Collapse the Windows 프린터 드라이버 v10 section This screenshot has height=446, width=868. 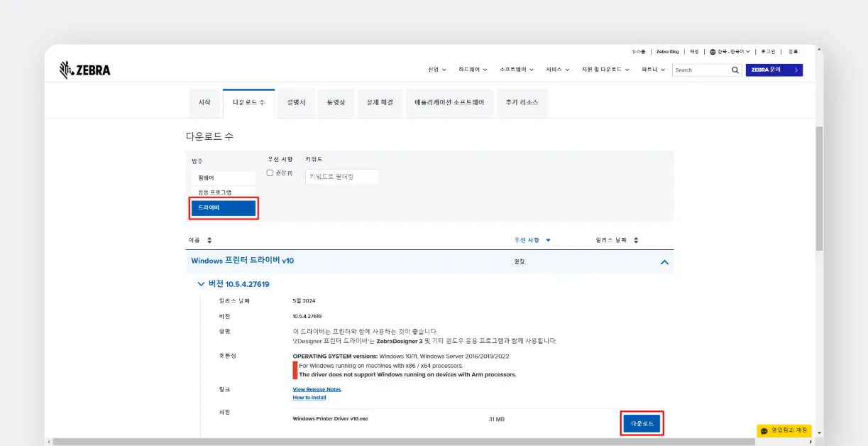[x=664, y=262]
